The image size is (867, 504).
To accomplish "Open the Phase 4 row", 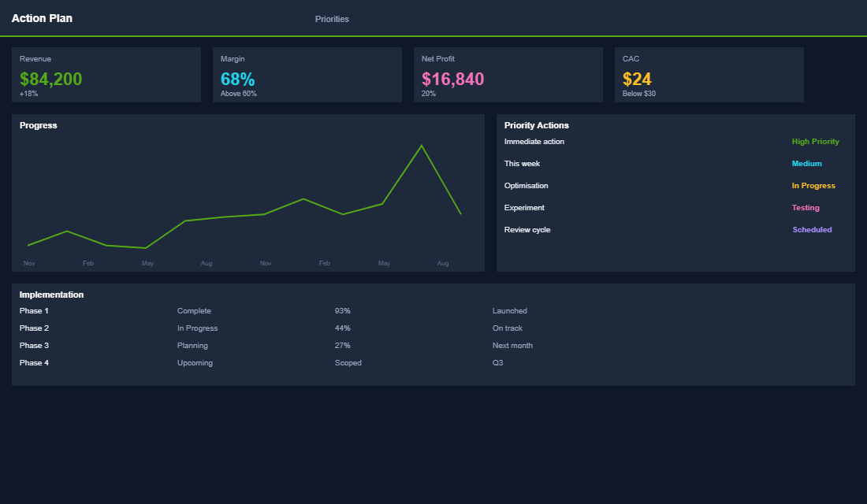I will pyautogui.click(x=34, y=363).
